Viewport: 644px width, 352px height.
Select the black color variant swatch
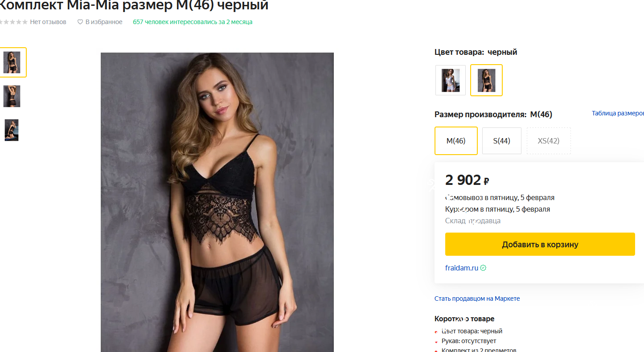486,80
